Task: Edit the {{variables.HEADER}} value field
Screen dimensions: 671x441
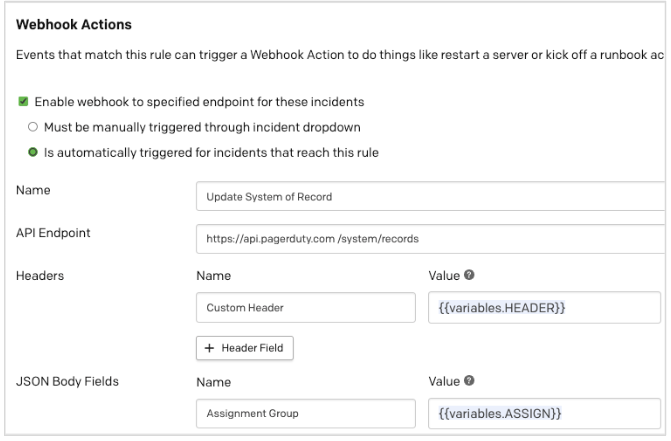Action: [544, 308]
